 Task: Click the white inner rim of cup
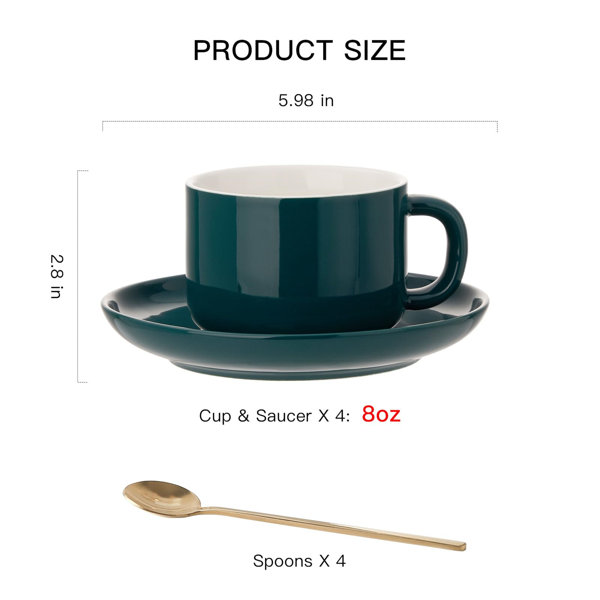pyautogui.click(x=297, y=181)
